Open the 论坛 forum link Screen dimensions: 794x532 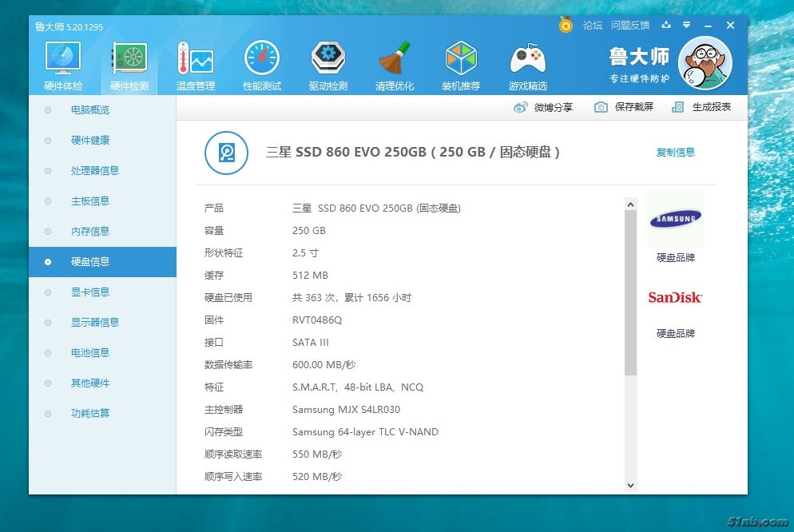tap(592, 26)
